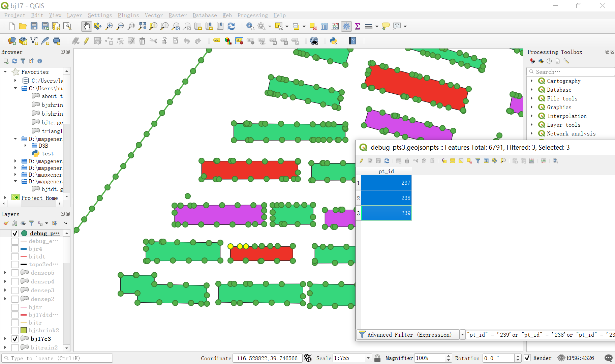Click the Statistical Summary icon
615x364 pixels.
point(358,26)
